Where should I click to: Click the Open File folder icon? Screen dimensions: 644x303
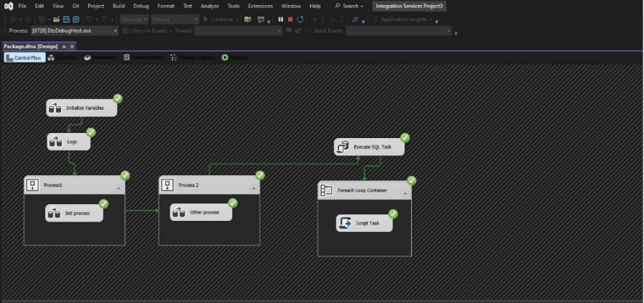pos(56,20)
